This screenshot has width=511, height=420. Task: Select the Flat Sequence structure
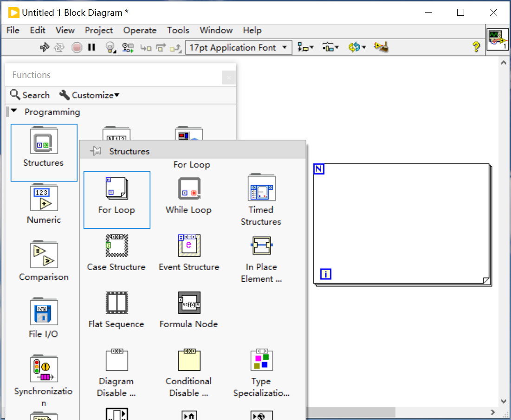(x=116, y=310)
